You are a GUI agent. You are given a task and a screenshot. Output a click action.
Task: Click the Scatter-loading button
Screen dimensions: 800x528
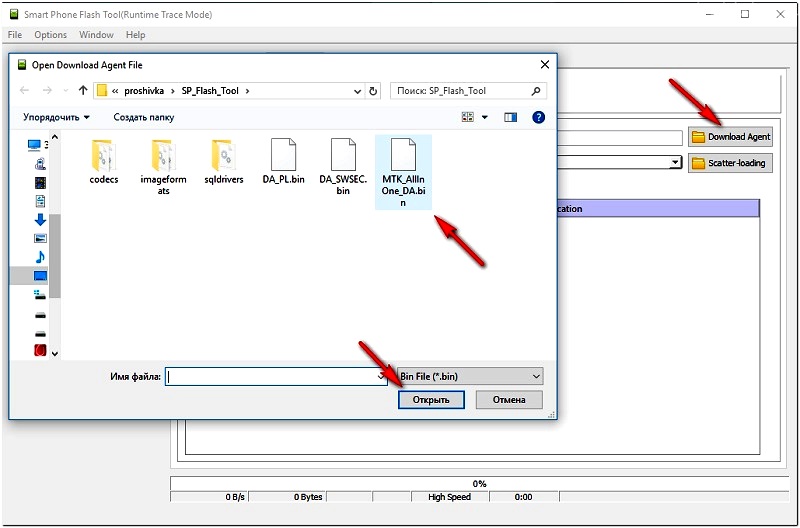[731, 163]
